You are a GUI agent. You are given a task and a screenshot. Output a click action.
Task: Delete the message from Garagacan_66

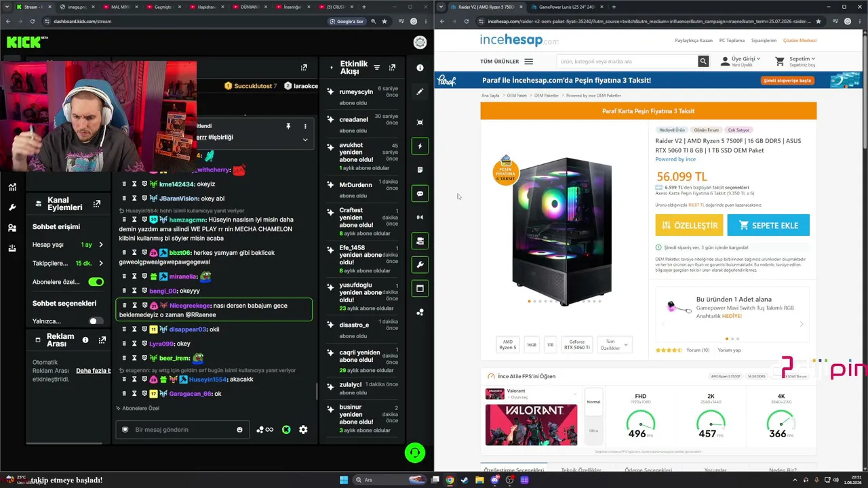click(x=124, y=394)
